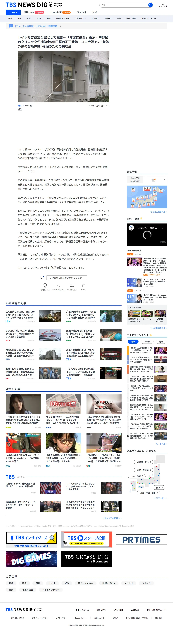Click the blue search magnifier button in header
The image size is (173, 644).
150,5
